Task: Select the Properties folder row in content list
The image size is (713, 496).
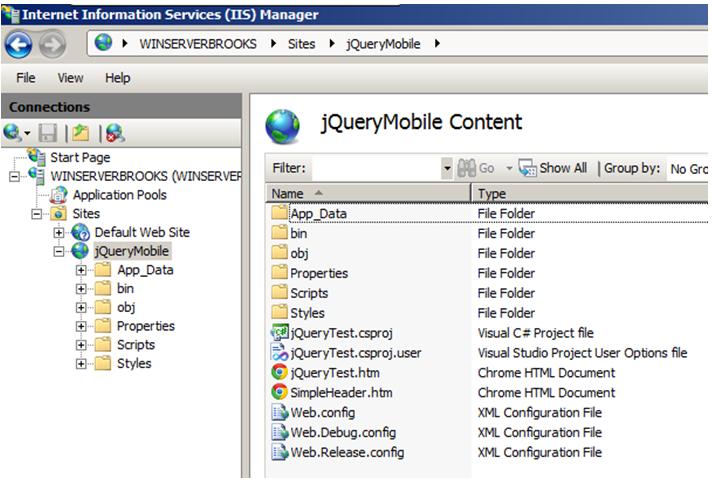Action: 487,273
